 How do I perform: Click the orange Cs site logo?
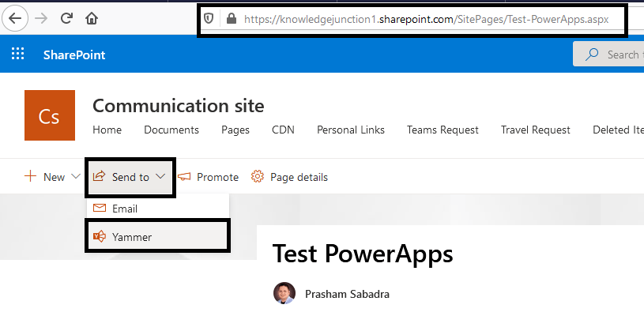(50, 115)
